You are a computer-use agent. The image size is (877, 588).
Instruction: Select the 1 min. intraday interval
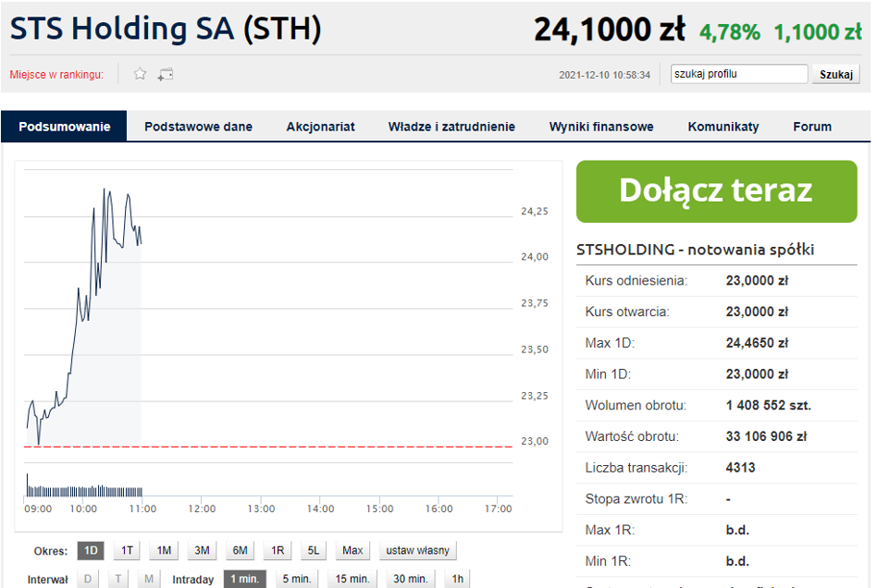click(x=245, y=579)
